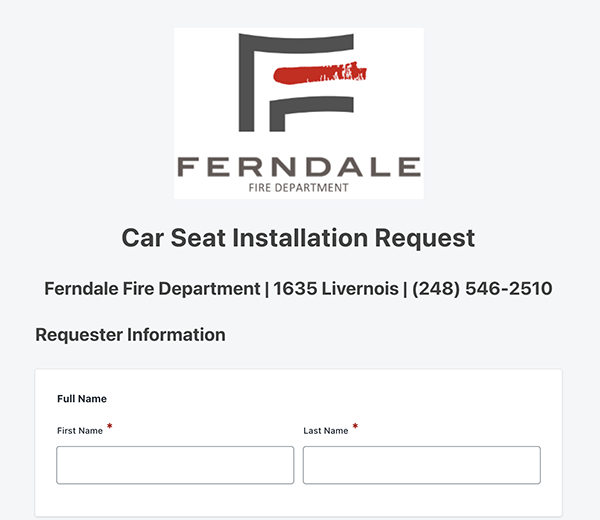600x520 pixels.
Task: Click the First Name input field
Action: pos(175,465)
